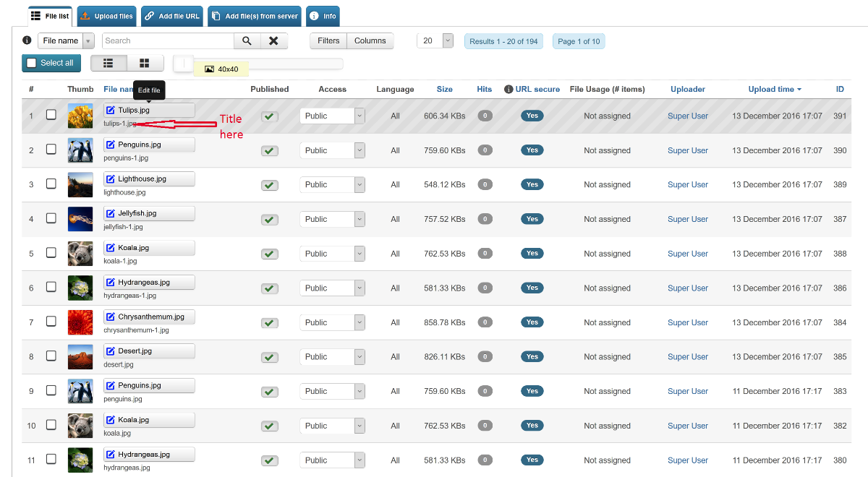Click the search magnifier icon
The width and height of the screenshot is (868, 477).
(247, 41)
